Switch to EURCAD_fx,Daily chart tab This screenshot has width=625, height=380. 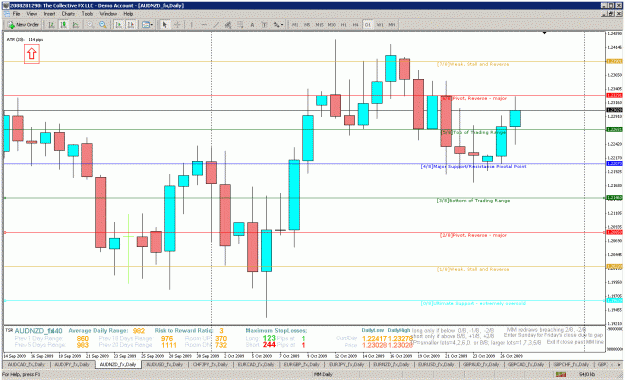[x=256, y=364]
